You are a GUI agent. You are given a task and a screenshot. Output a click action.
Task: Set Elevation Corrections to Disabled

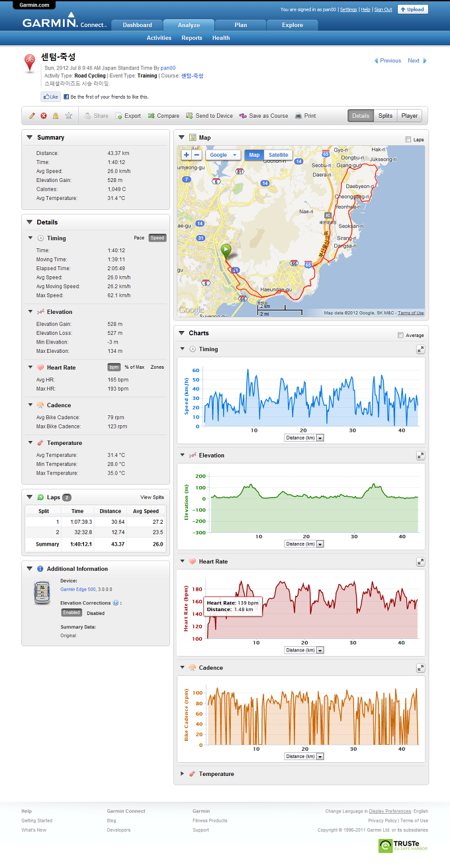[x=95, y=613]
